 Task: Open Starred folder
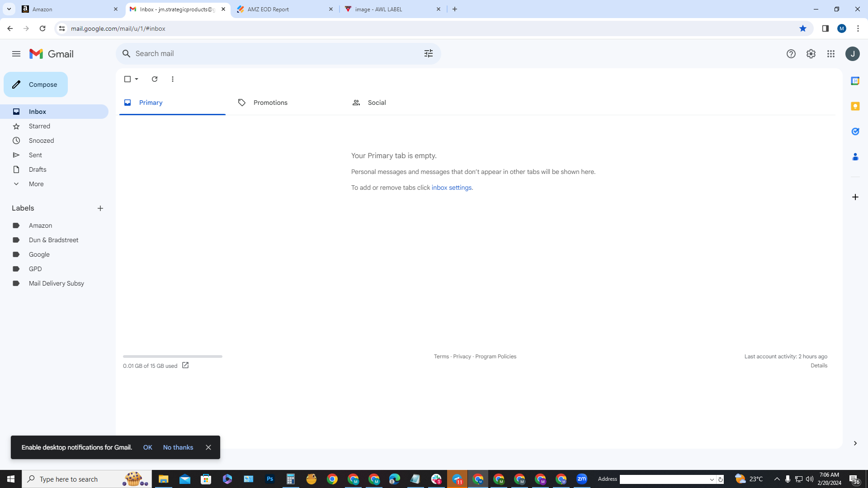coord(54,126)
